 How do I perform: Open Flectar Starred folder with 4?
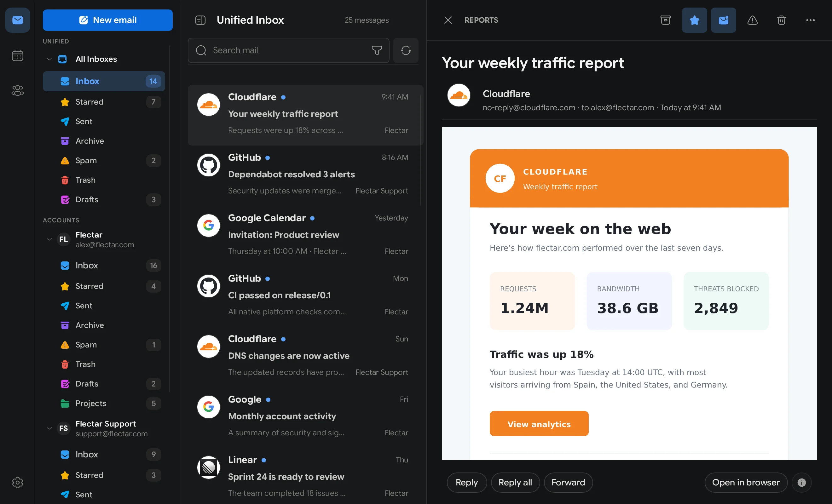(104, 286)
